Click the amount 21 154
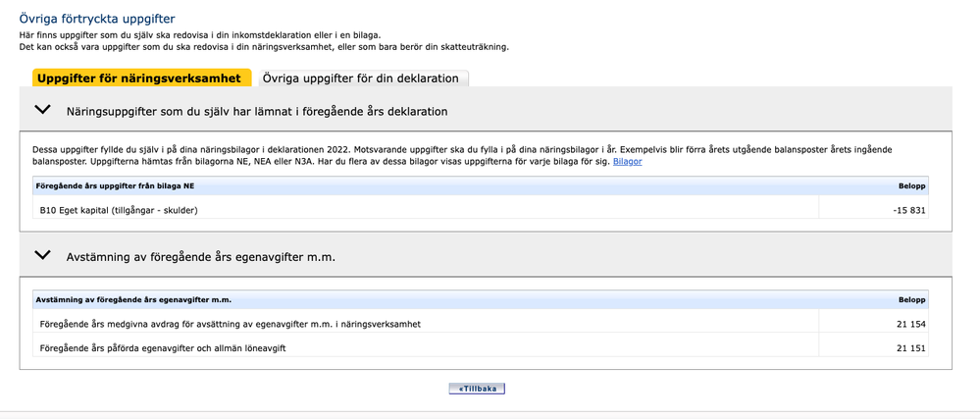This screenshot has height=419, width=980. [911, 324]
